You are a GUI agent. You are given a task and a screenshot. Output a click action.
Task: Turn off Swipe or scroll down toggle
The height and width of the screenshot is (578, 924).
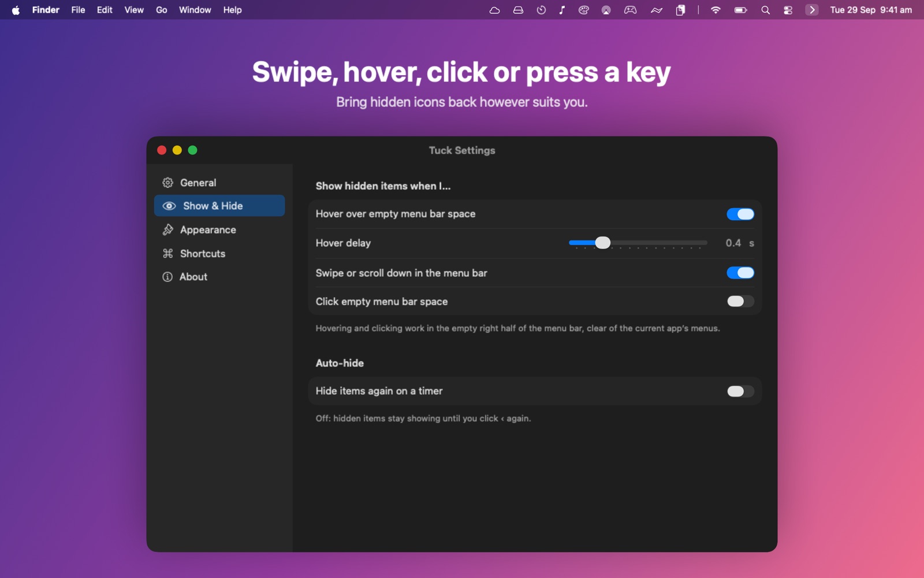point(740,273)
